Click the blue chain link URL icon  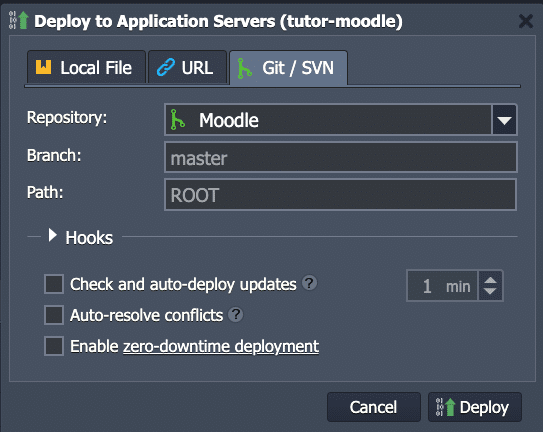coord(166,67)
